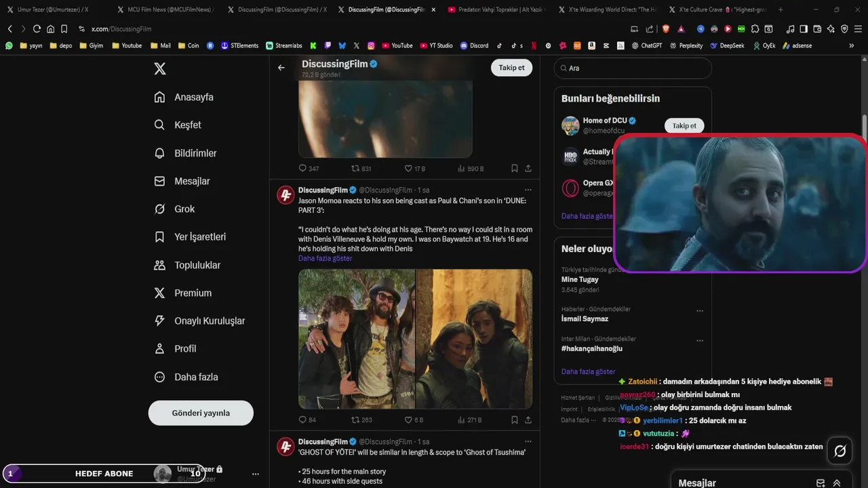
Task: Click the Gönderi yayınla button
Action: [x=201, y=413]
